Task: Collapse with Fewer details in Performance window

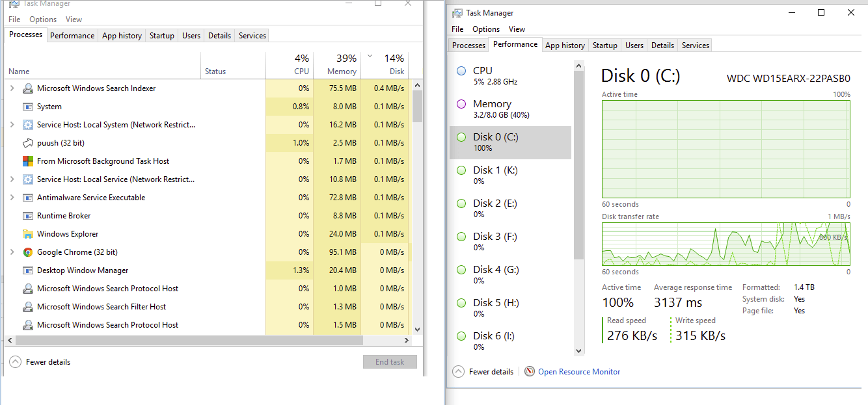Action: 483,372
